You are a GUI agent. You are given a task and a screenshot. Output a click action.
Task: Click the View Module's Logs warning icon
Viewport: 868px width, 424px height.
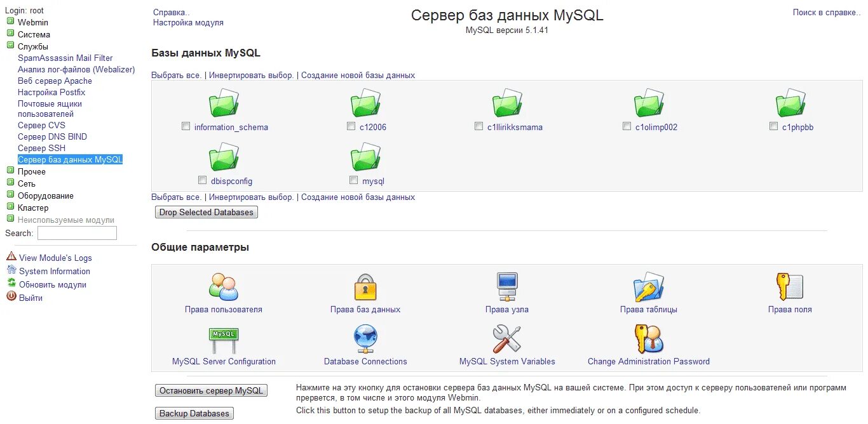[11, 256]
